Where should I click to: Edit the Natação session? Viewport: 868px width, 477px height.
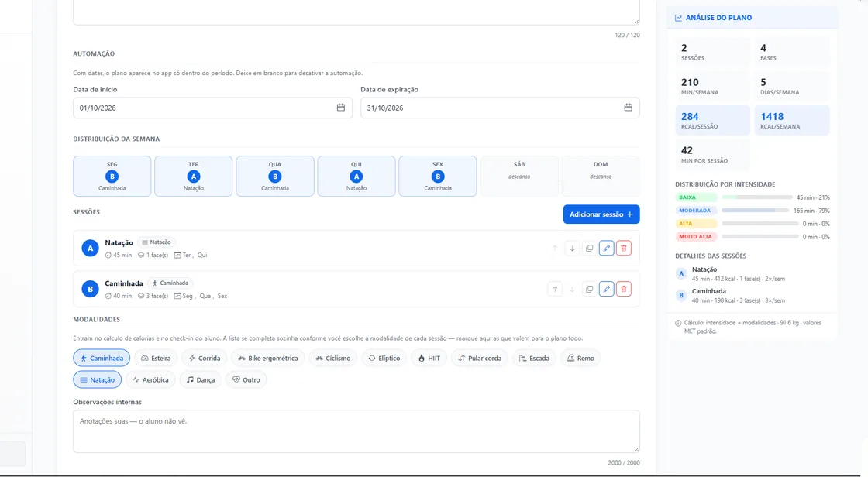(606, 249)
